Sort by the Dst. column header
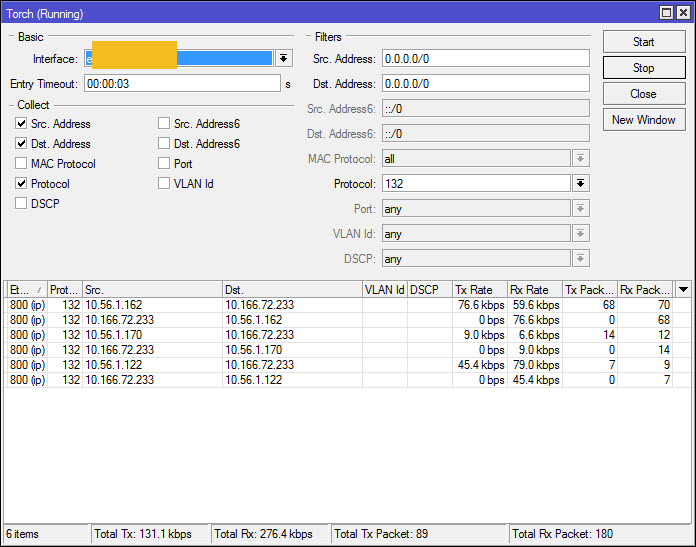Viewport: 696px width, 547px height. [292, 290]
